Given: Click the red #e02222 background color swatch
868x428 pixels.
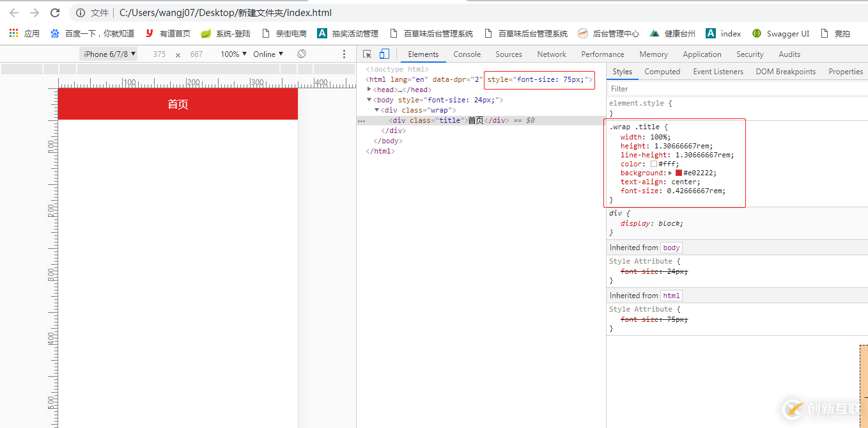Looking at the screenshot, I should [x=679, y=173].
